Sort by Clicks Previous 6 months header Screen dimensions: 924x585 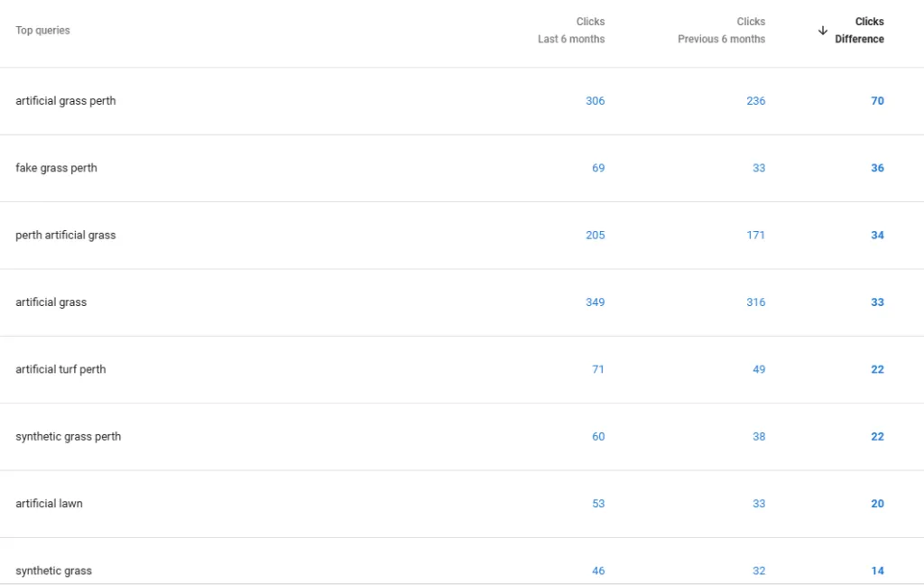point(721,30)
